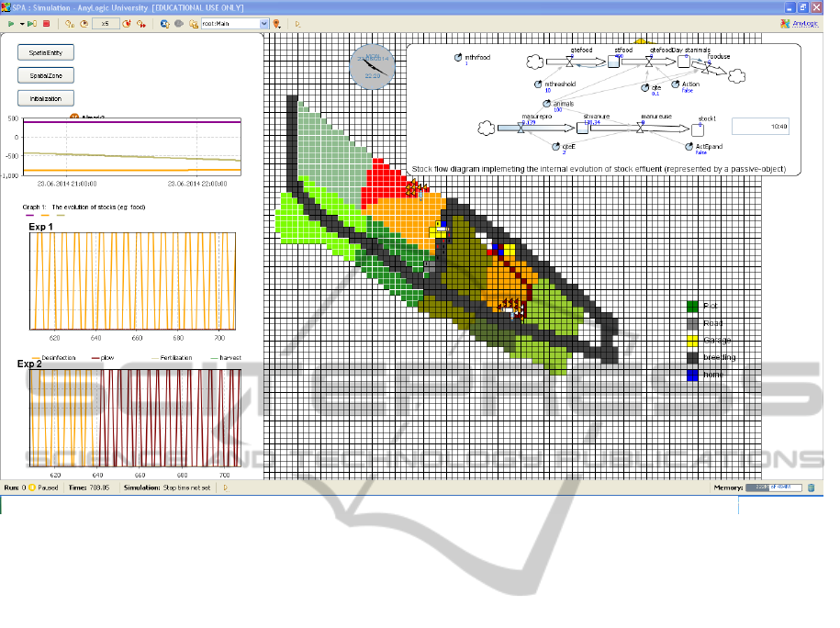Stop the simulation with red square

click(46, 23)
